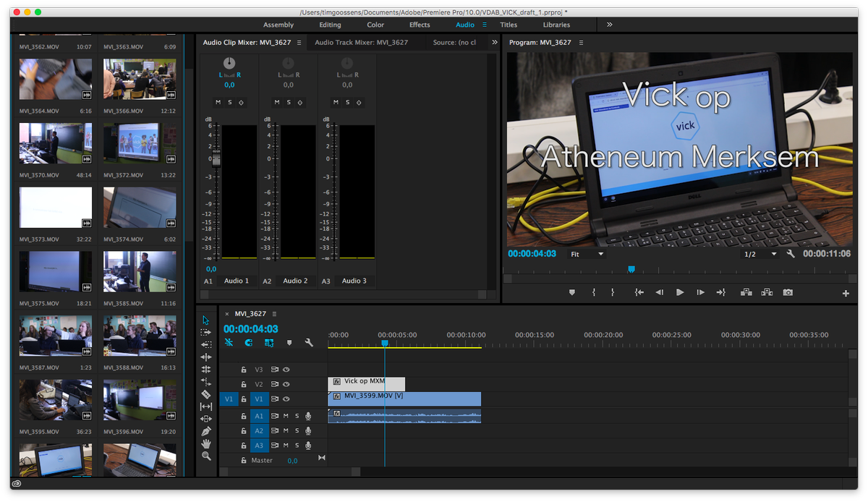Screen dimensions: 868x502
Task: Select the Pen tool
Action: 206,431
